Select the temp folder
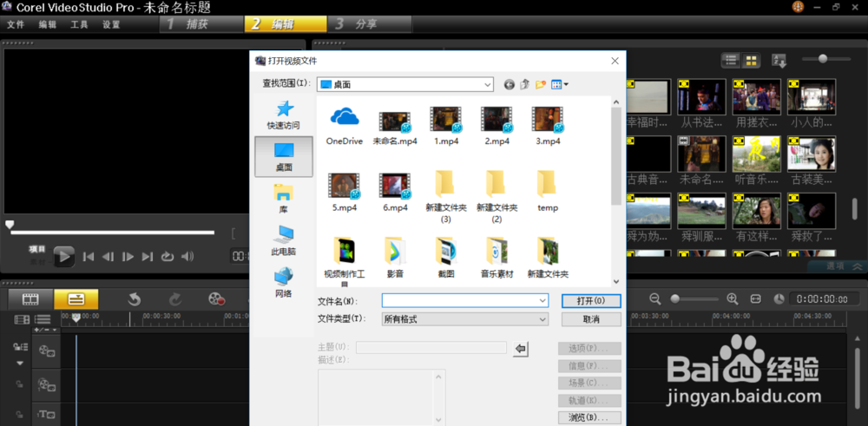The width and height of the screenshot is (868, 426). pos(548,192)
